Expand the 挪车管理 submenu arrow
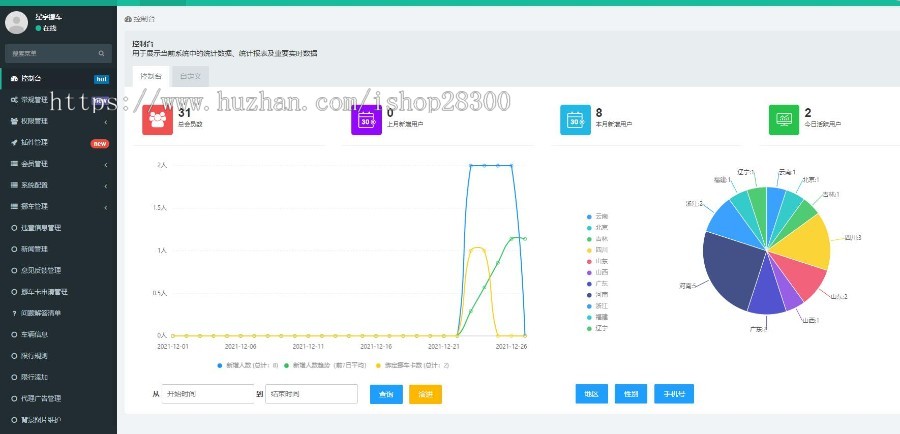 point(106,207)
